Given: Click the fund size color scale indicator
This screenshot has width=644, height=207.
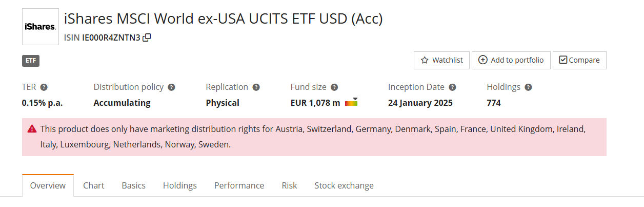Looking at the screenshot, I should tap(351, 103).
